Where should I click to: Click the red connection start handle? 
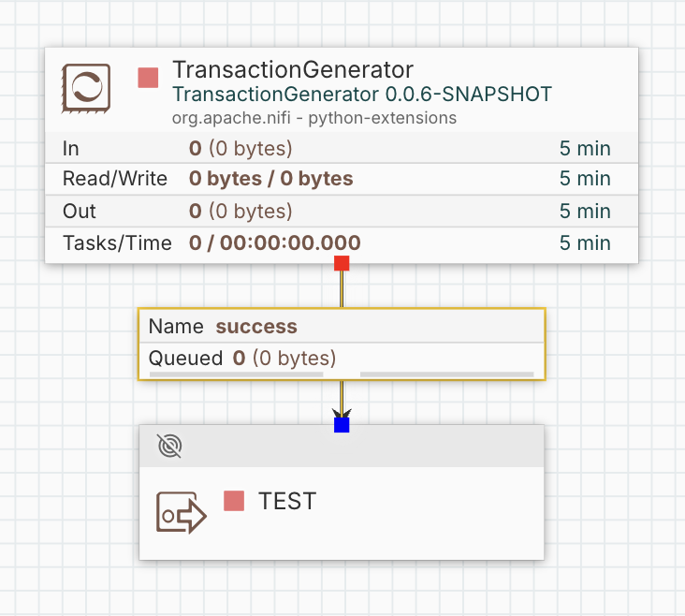[x=342, y=263]
